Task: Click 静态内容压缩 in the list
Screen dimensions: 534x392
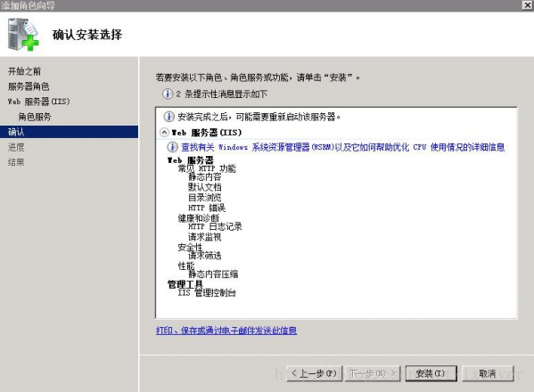Action: pyautogui.click(x=213, y=274)
